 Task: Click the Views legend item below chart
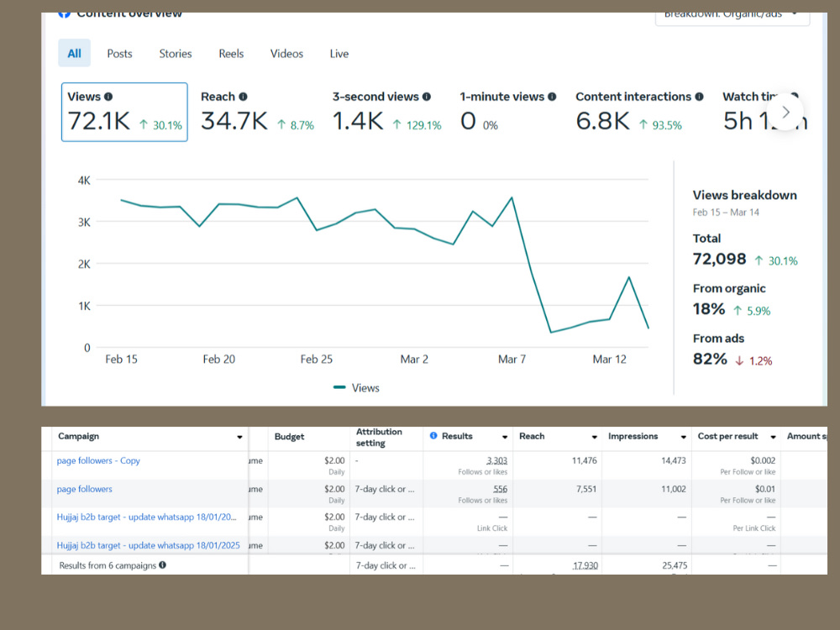click(356, 388)
